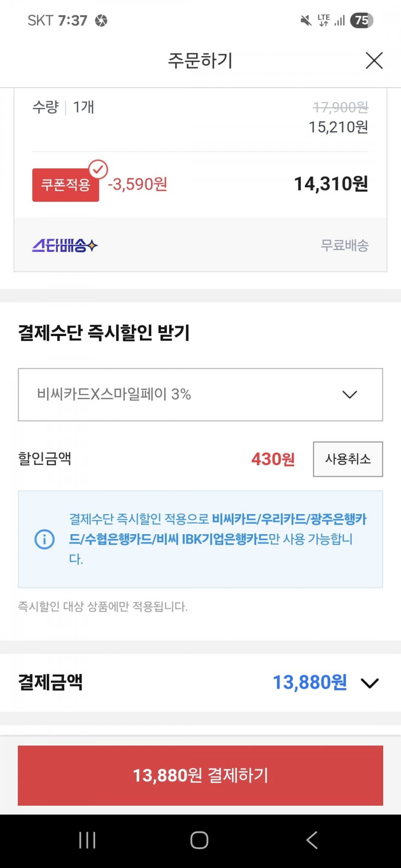Viewport: 401px width, 868px height.
Task: Close the 주문하기 order page
Action: pyautogui.click(x=374, y=61)
